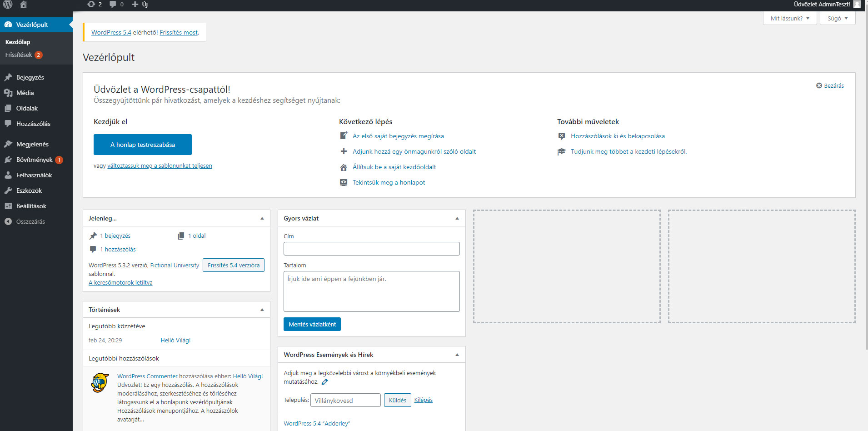
Task: Open the Helló Világ! recent post link
Action: click(175, 340)
